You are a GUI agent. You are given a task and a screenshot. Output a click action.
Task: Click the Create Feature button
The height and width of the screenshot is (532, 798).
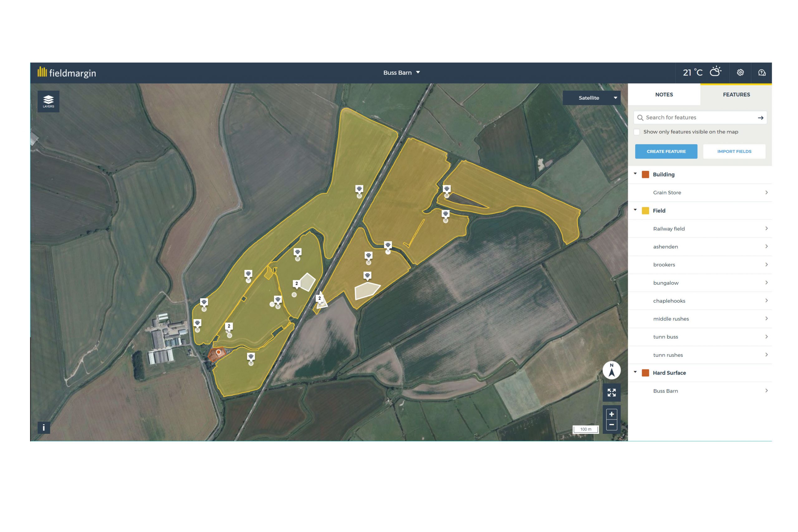[666, 151]
